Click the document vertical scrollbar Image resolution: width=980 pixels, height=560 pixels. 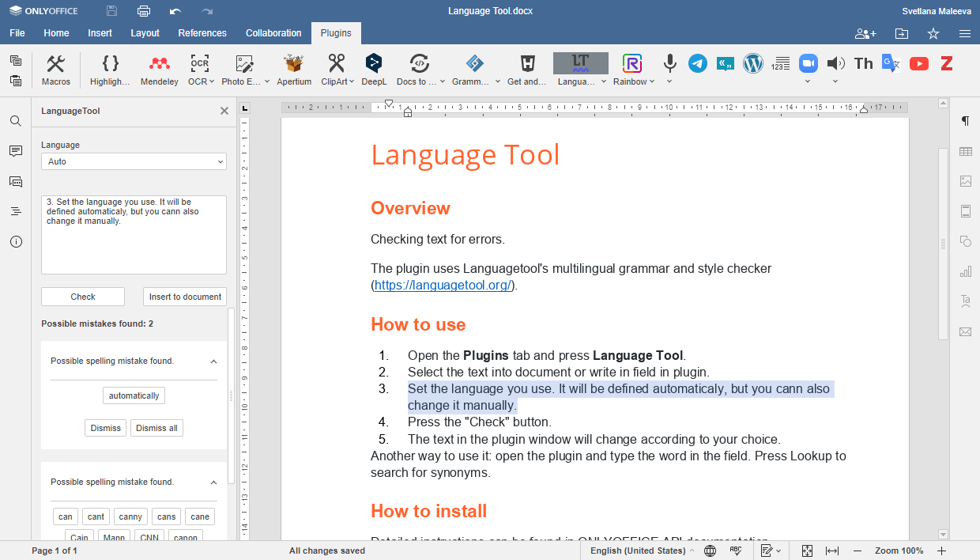942,244
